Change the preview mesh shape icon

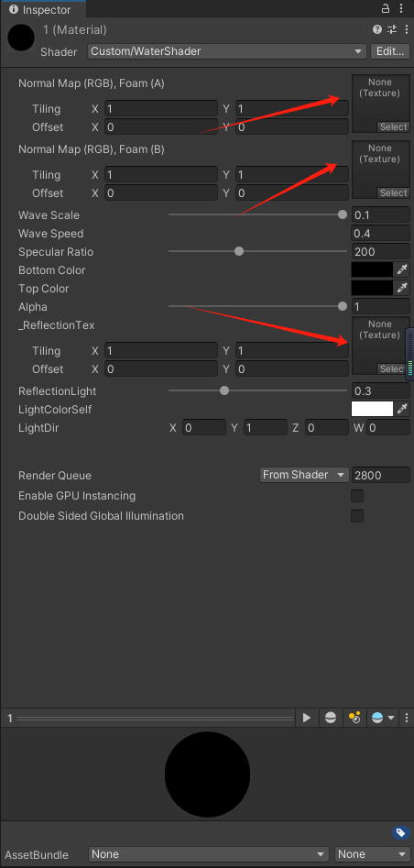click(x=331, y=718)
